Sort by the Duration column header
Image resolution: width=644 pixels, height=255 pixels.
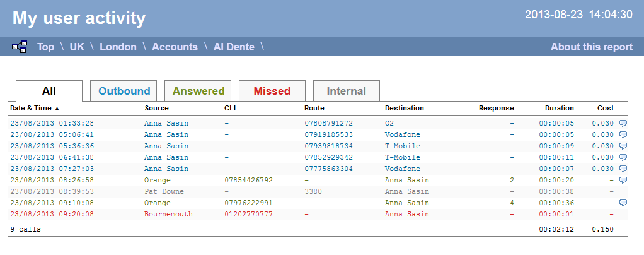coord(560,108)
